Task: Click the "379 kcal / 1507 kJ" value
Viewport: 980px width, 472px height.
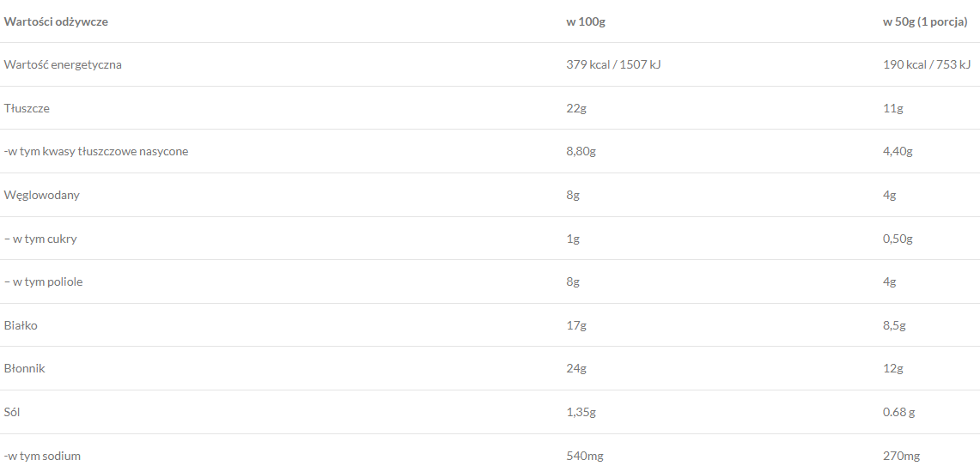Action: (x=613, y=64)
